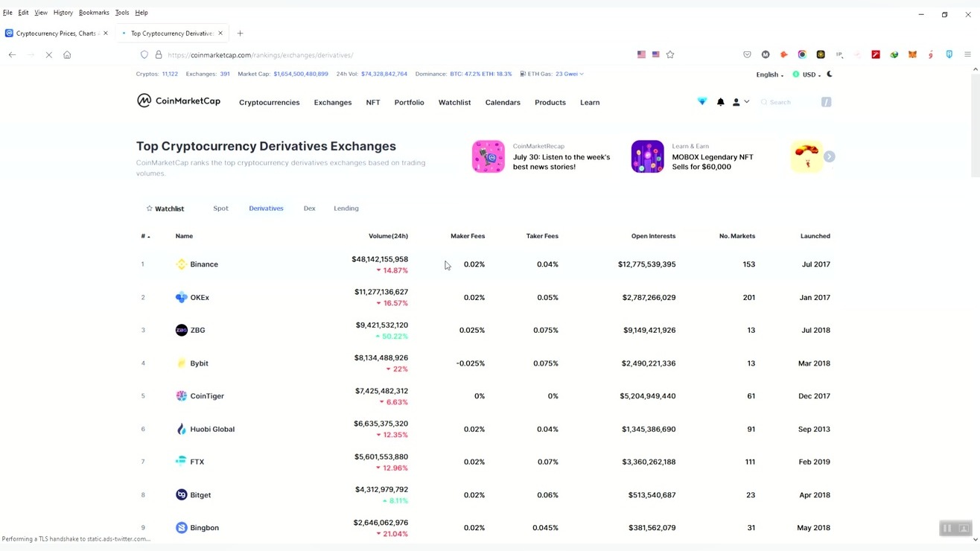Click the grey M extension icon
The image size is (980, 551).
click(x=766, y=54)
